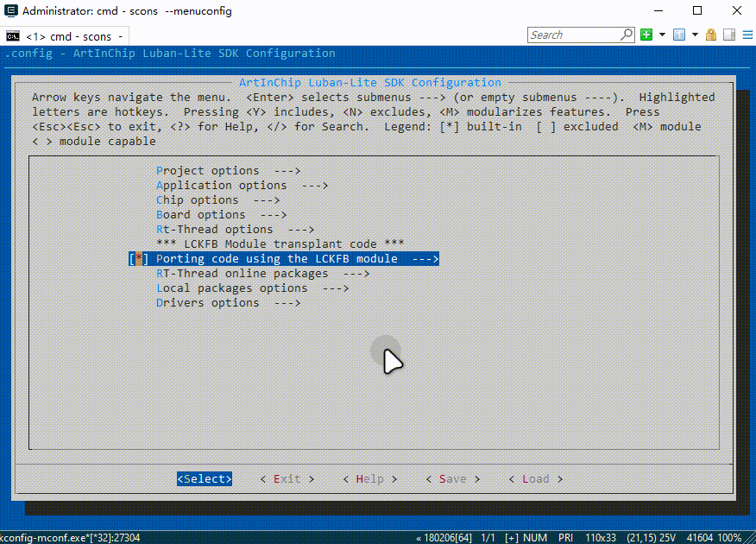
Task: Click the scroll pane icon beside lock
Action: (728, 35)
